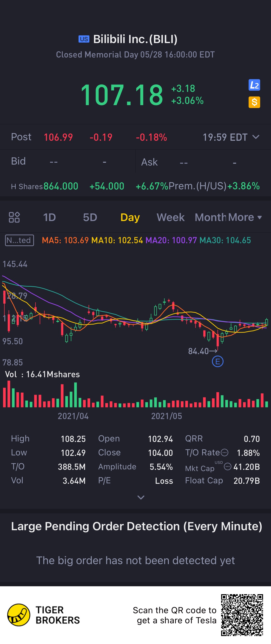Tap the Prem.(H/US) +3.86% value
This screenshot has width=271, height=644.
click(243, 186)
